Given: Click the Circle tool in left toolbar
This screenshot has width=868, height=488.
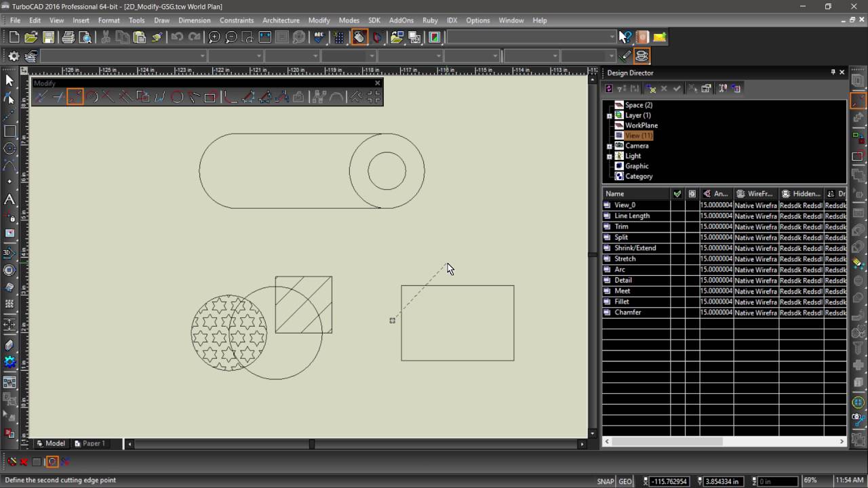Looking at the screenshot, I should pyautogui.click(x=9, y=148).
